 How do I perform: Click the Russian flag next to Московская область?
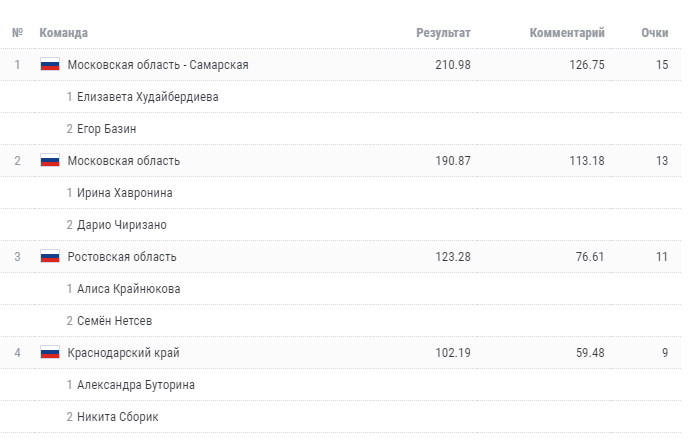point(50,161)
